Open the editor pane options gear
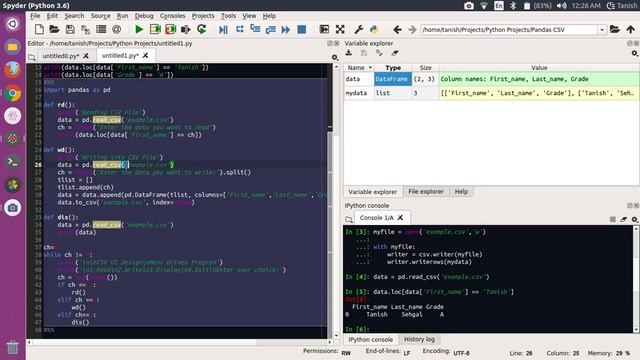The image size is (640, 360). (335, 58)
